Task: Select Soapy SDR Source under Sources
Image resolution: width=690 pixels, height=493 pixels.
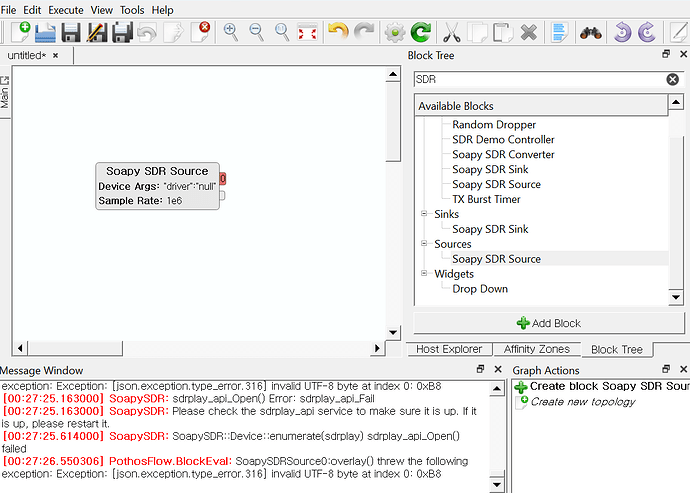Action: 496,259
